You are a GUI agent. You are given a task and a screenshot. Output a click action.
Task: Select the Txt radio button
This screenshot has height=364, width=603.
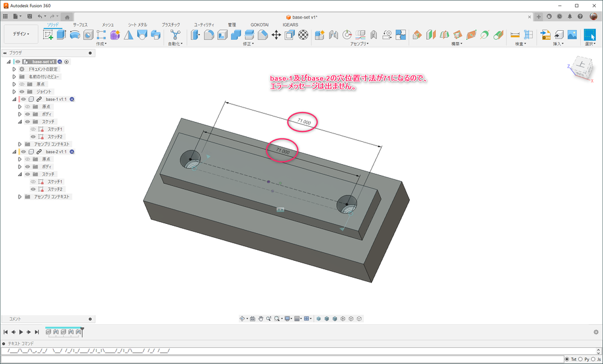coord(567,359)
